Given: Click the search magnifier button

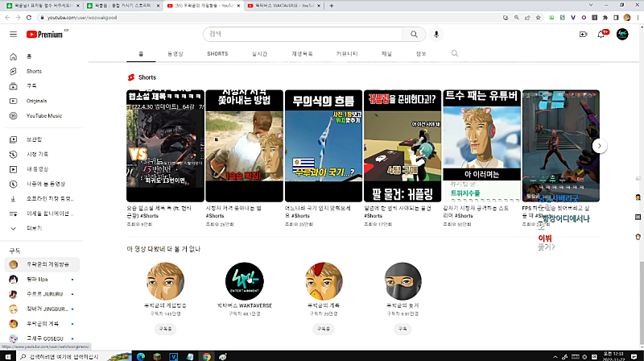Looking at the screenshot, I should click(414, 35).
